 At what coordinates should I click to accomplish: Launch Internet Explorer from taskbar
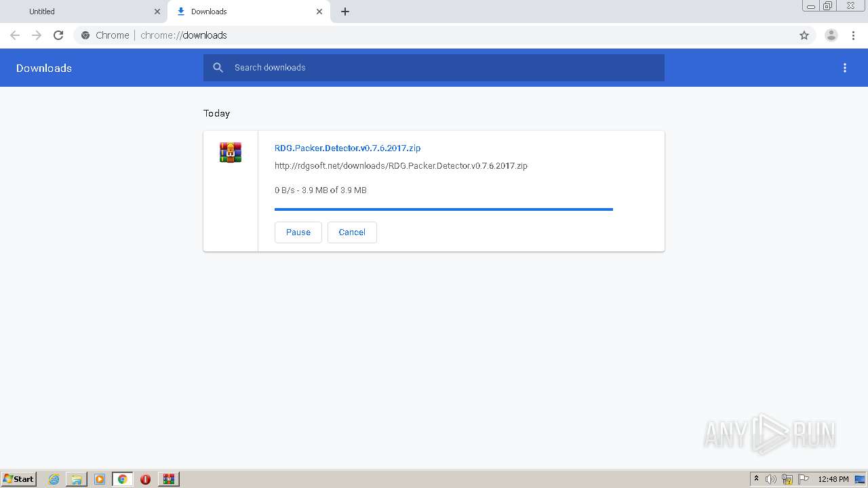point(54,479)
